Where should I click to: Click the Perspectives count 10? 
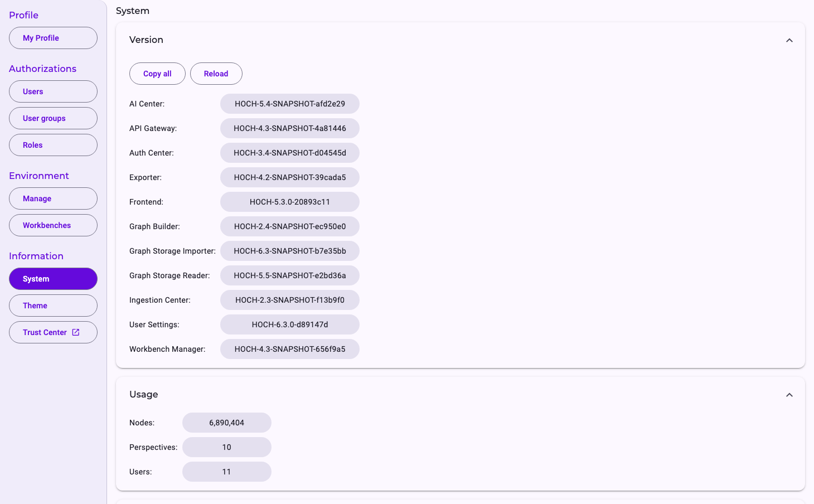[x=227, y=447]
